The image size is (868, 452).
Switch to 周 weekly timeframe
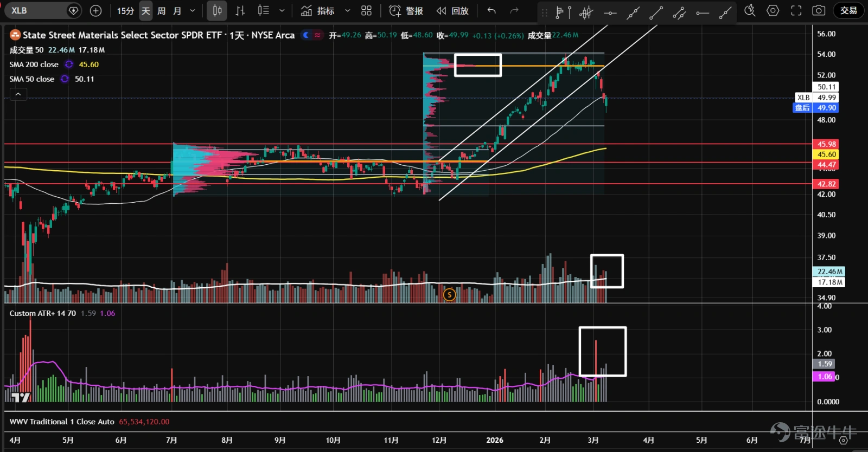(161, 10)
